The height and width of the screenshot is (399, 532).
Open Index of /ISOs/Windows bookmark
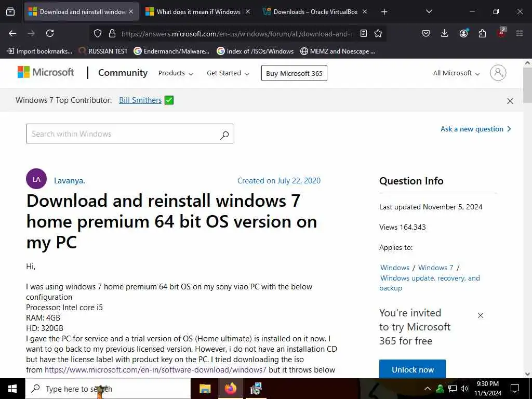point(255,51)
